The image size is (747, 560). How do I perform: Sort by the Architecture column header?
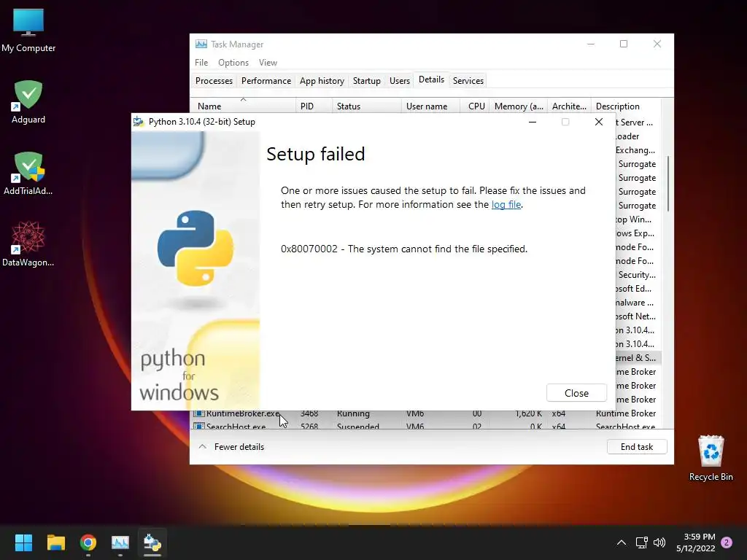(569, 106)
